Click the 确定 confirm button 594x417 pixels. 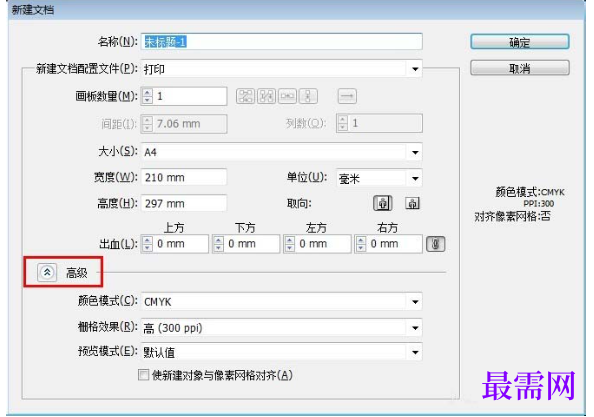point(520,42)
